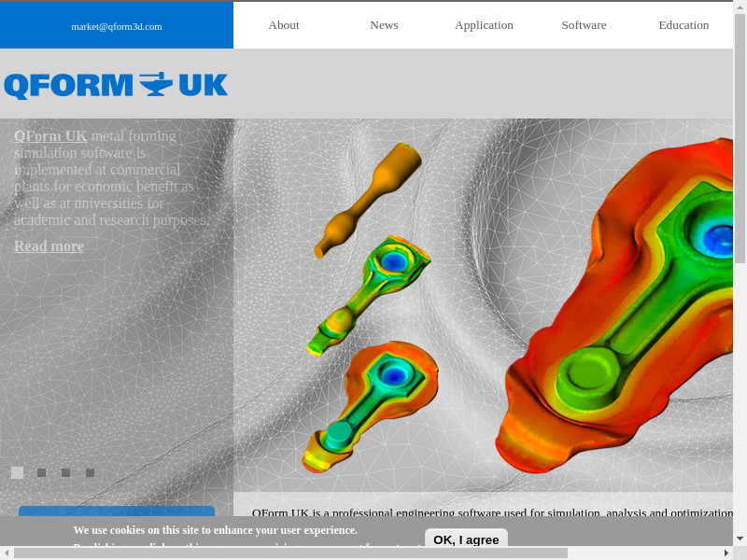This screenshot has width=747, height=560.
Task: Switch to the second slideshow dot
Action: [42, 473]
